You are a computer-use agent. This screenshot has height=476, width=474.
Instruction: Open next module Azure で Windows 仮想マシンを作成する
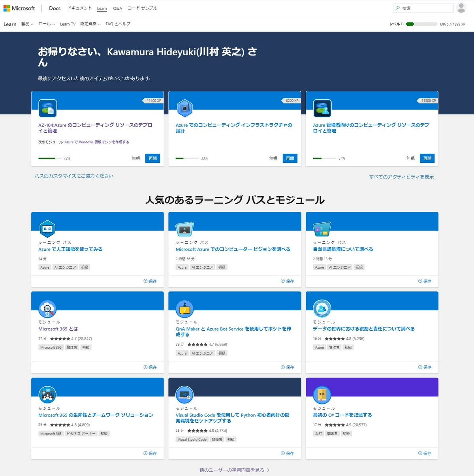(x=97, y=142)
